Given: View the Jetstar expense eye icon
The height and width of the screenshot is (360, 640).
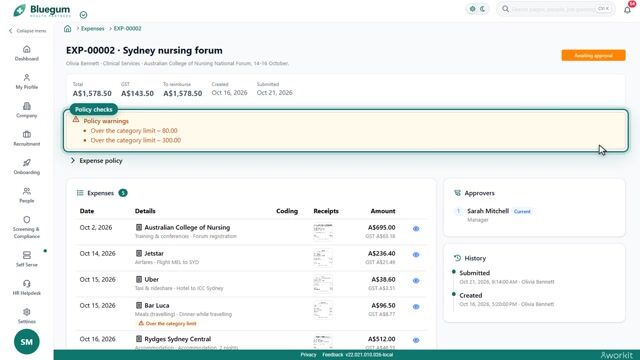Looking at the screenshot, I should (x=416, y=255).
